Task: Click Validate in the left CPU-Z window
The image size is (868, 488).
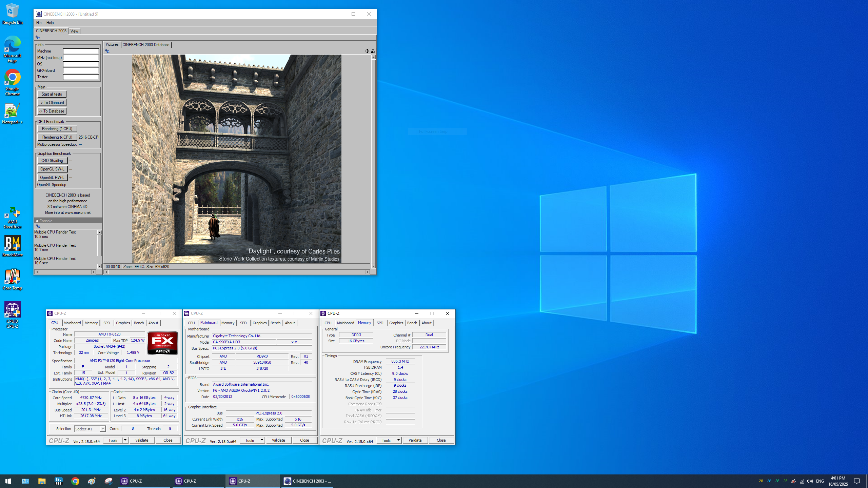Action: [x=142, y=440]
